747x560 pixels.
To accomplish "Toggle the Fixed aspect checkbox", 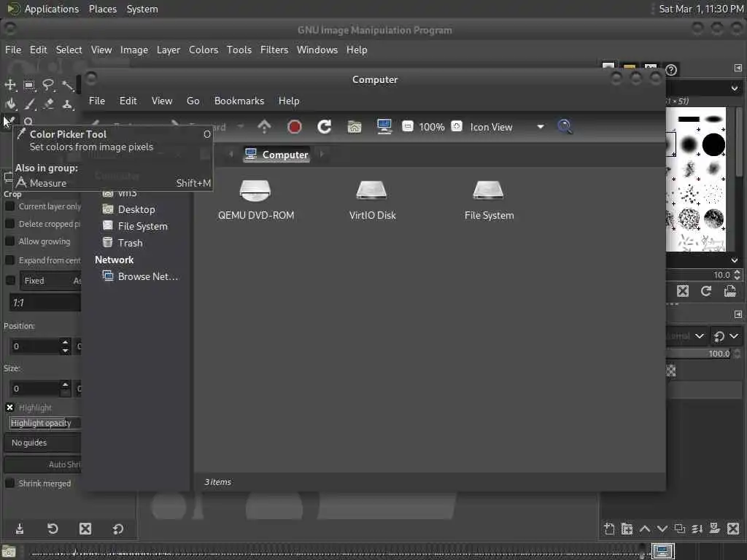I will (x=10, y=281).
